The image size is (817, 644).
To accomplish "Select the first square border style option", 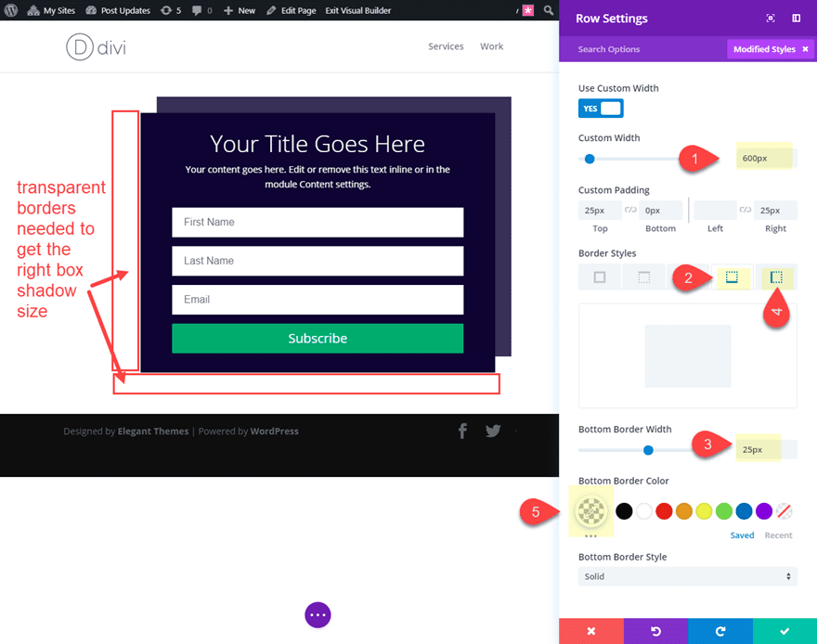I will pyautogui.click(x=599, y=277).
